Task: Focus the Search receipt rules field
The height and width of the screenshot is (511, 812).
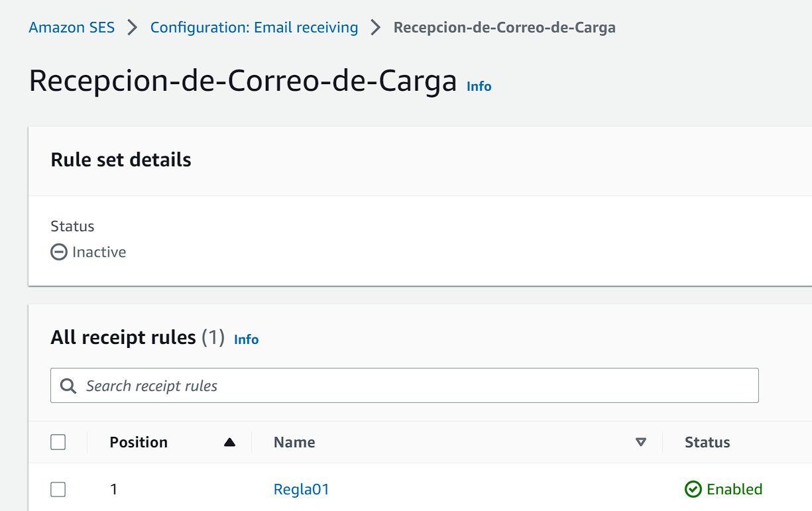Action: click(x=418, y=386)
